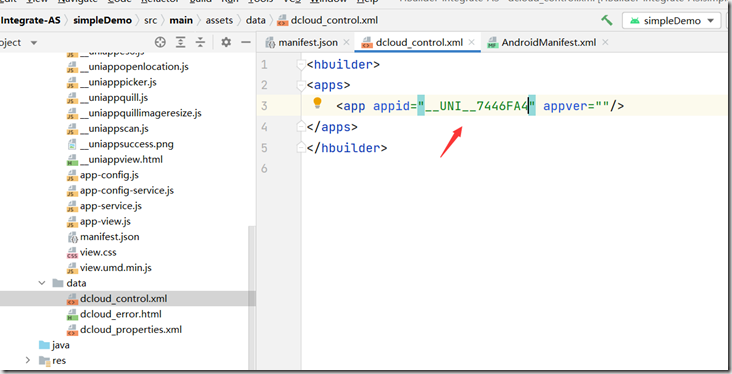Open project panel settings gear
The width and height of the screenshot is (732, 374).
coord(226,42)
